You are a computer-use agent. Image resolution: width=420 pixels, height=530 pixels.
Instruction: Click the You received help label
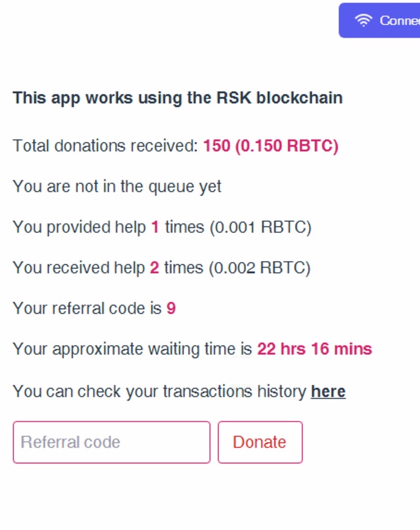coord(79,268)
